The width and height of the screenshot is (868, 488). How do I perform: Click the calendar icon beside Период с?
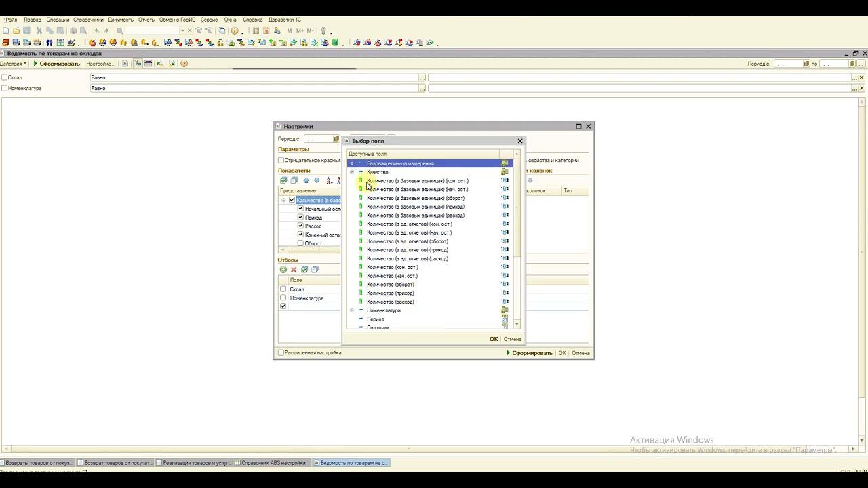pos(336,139)
